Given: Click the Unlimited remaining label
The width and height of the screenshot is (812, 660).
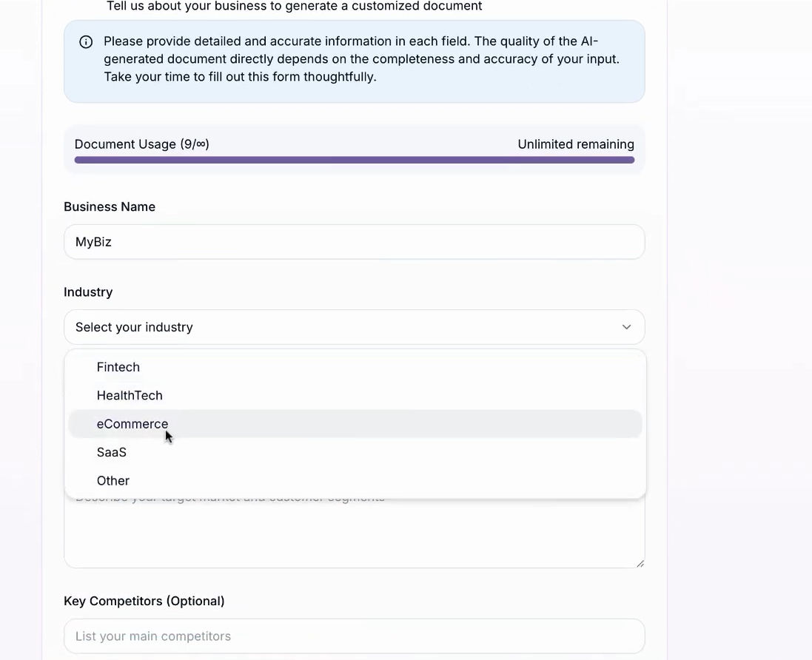Looking at the screenshot, I should (x=576, y=144).
